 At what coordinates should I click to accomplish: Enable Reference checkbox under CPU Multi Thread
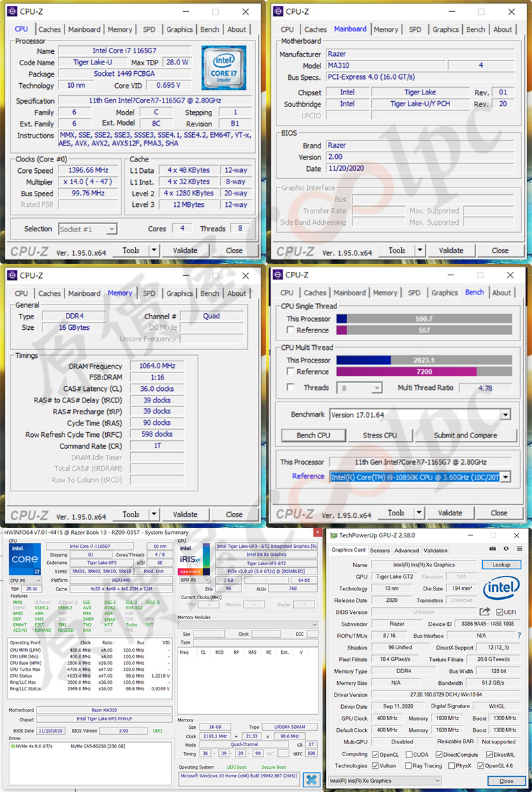click(291, 371)
